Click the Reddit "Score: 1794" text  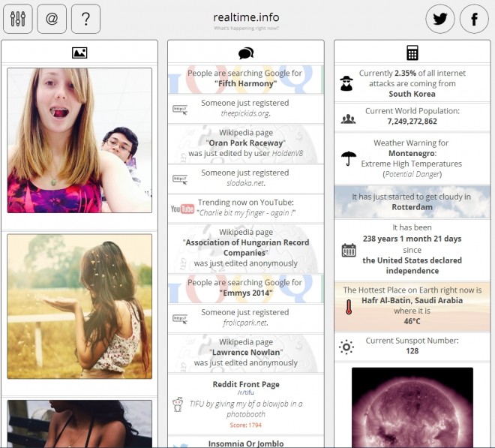point(245,425)
